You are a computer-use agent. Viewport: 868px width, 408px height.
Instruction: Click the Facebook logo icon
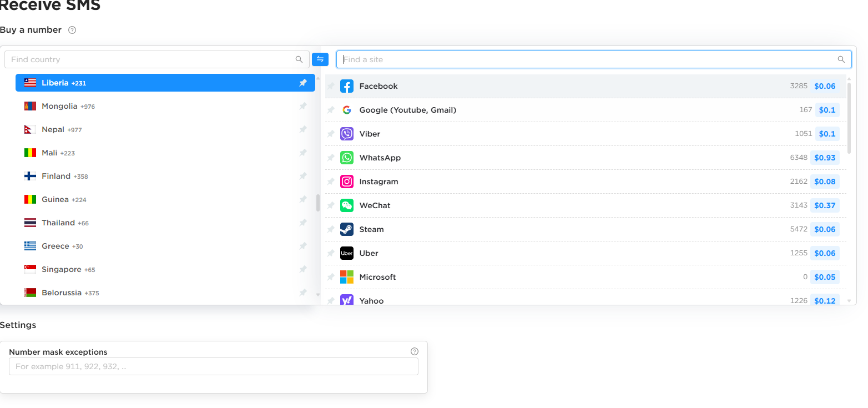347,86
